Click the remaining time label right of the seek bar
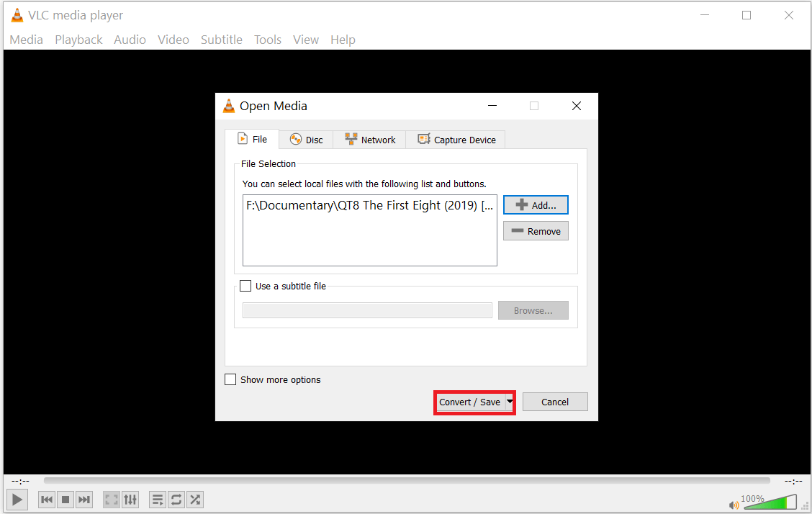The width and height of the screenshot is (812, 514). point(793,482)
